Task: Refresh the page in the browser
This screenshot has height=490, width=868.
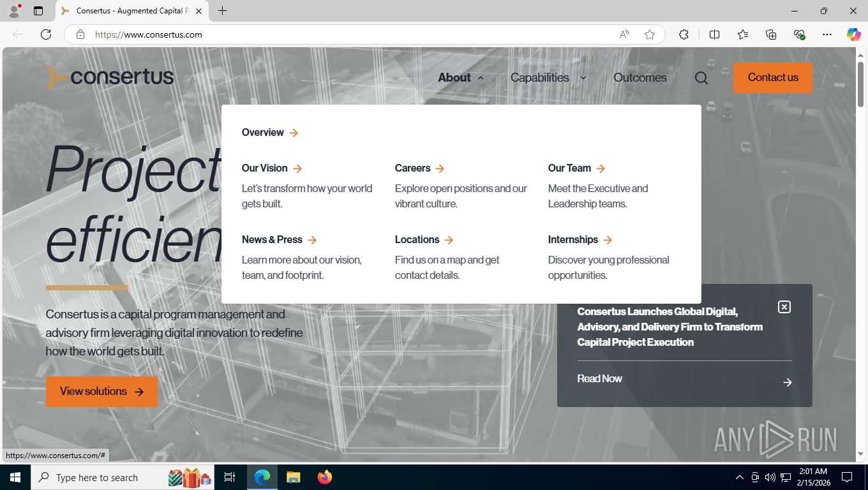Action: (46, 34)
